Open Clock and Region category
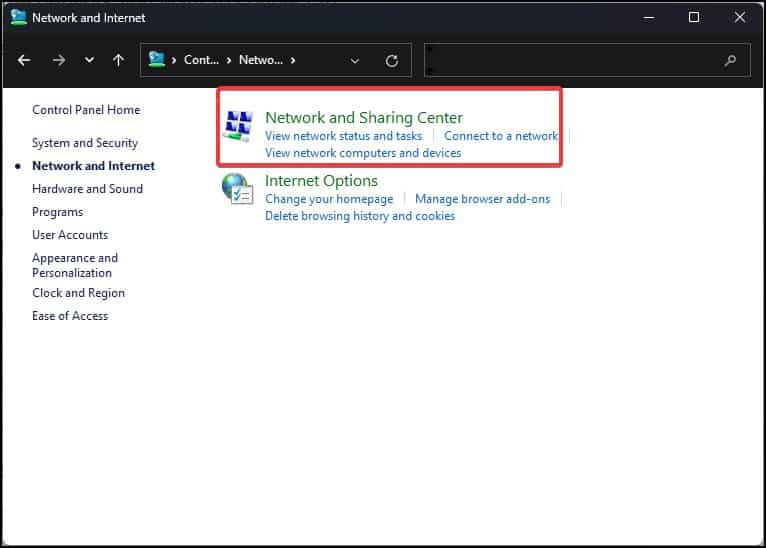 click(x=78, y=293)
